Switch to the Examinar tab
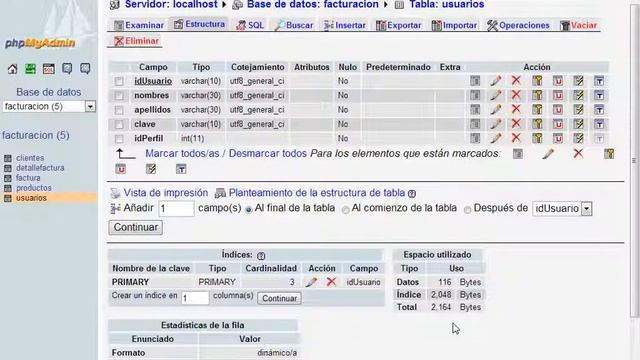This screenshot has height=360, width=640. [139, 25]
